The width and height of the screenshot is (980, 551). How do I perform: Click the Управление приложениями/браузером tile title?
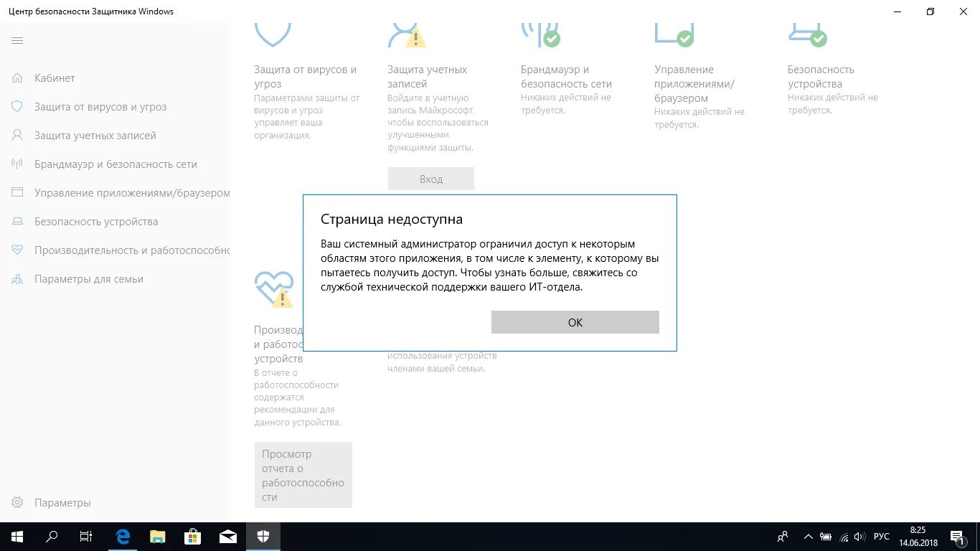click(694, 84)
